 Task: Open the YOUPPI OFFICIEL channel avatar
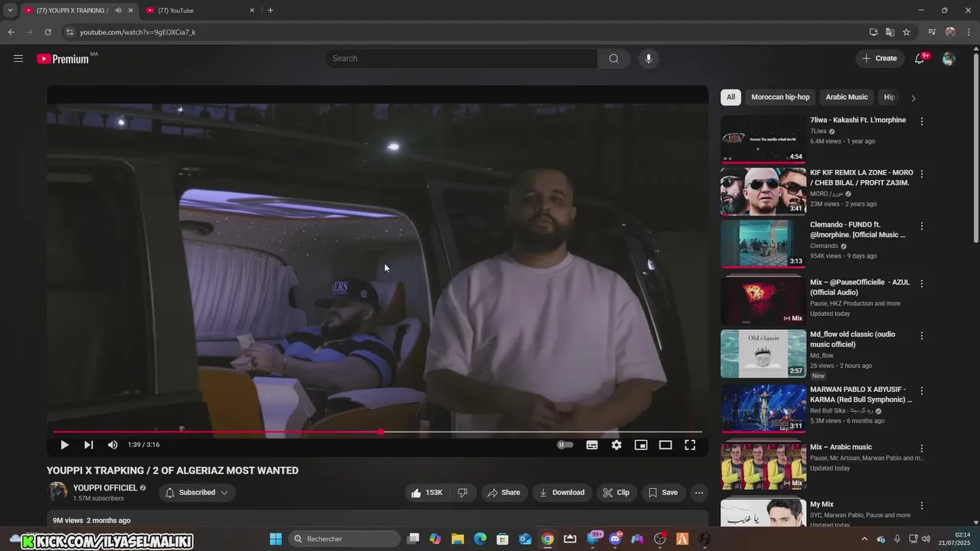tap(57, 492)
